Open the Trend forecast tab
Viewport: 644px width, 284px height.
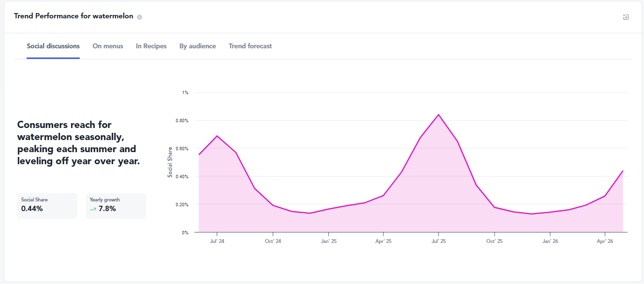250,46
